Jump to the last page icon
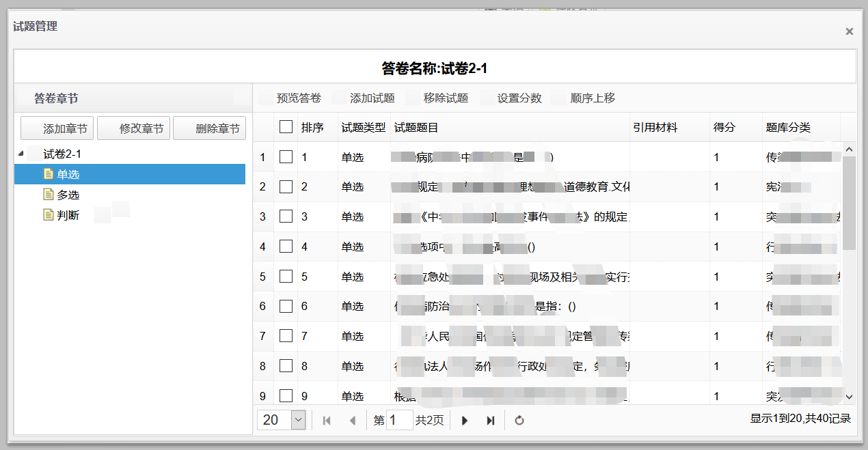Image resolution: width=868 pixels, height=450 pixels. [490, 420]
